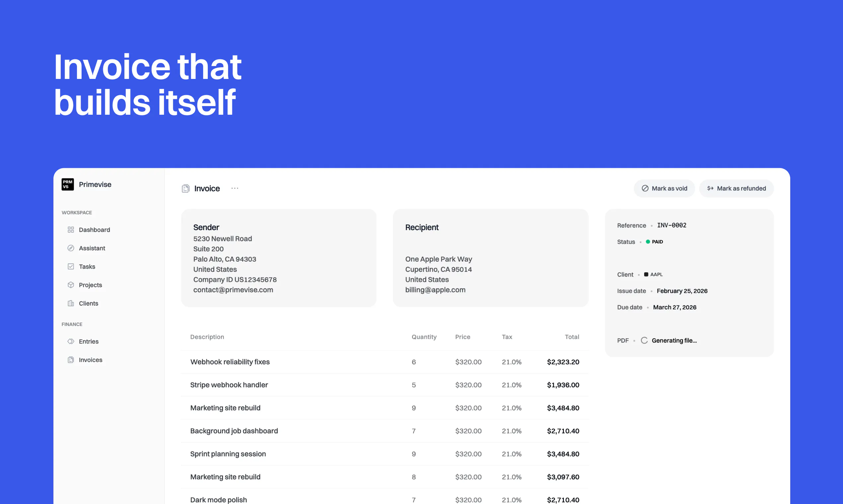
Task: Click the Tax column header
Action: [x=507, y=337]
